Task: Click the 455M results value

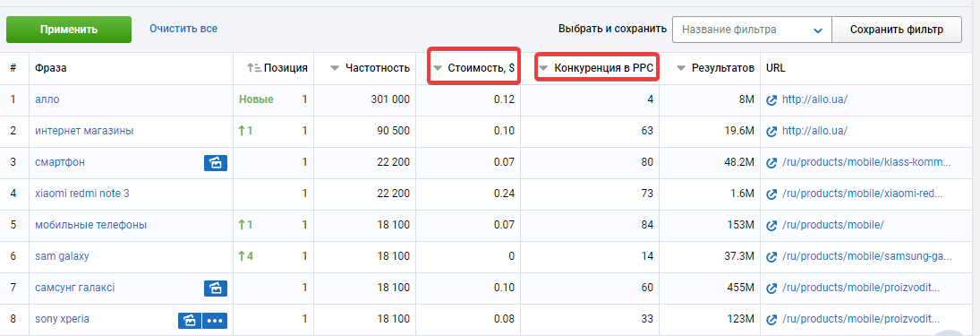Action: click(742, 288)
